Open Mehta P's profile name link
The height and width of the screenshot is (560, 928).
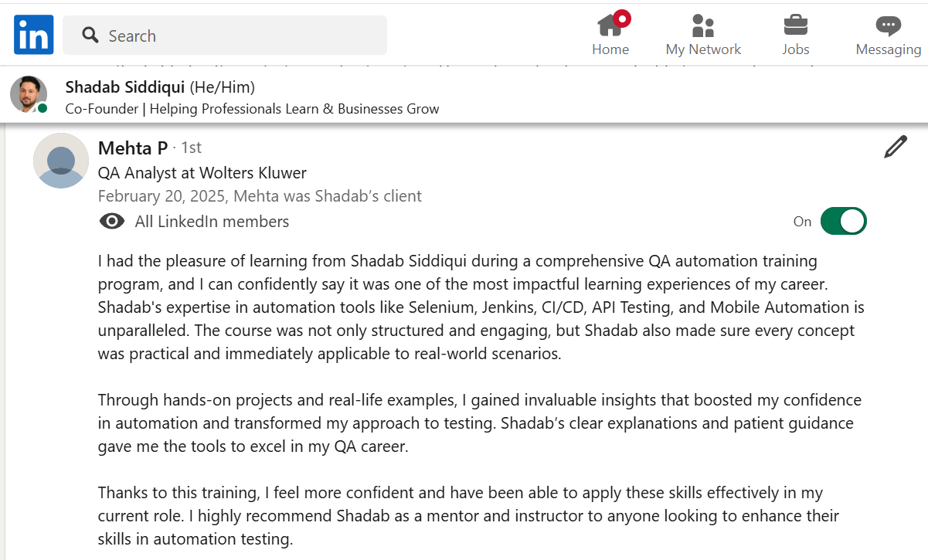click(133, 147)
